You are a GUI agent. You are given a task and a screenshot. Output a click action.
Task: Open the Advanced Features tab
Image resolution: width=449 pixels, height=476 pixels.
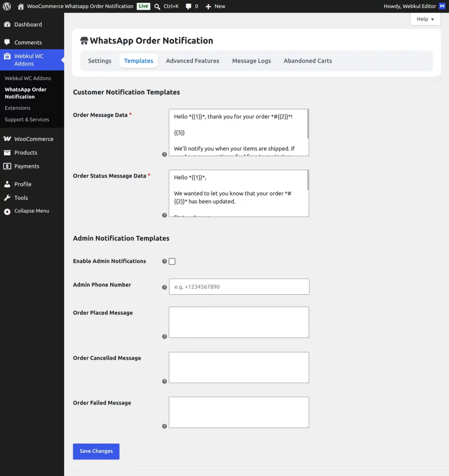click(x=192, y=61)
